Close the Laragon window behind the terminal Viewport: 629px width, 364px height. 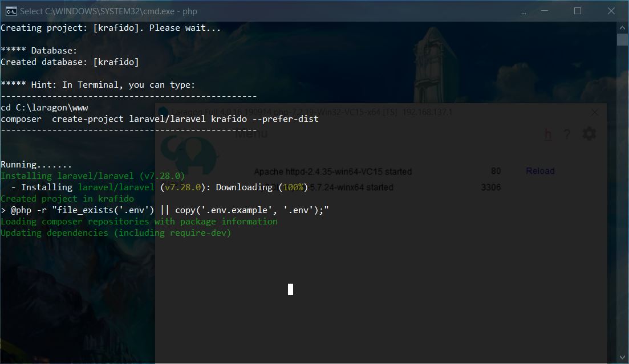(594, 113)
